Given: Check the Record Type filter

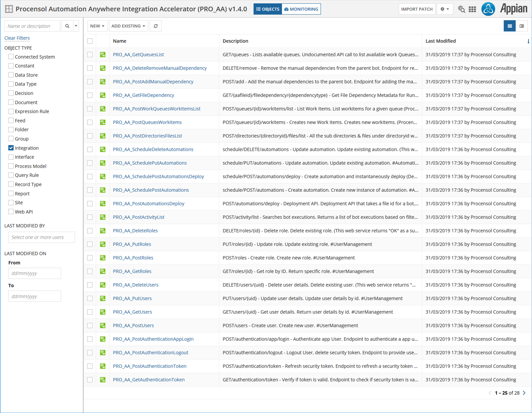Looking at the screenshot, I should (x=11, y=184).
